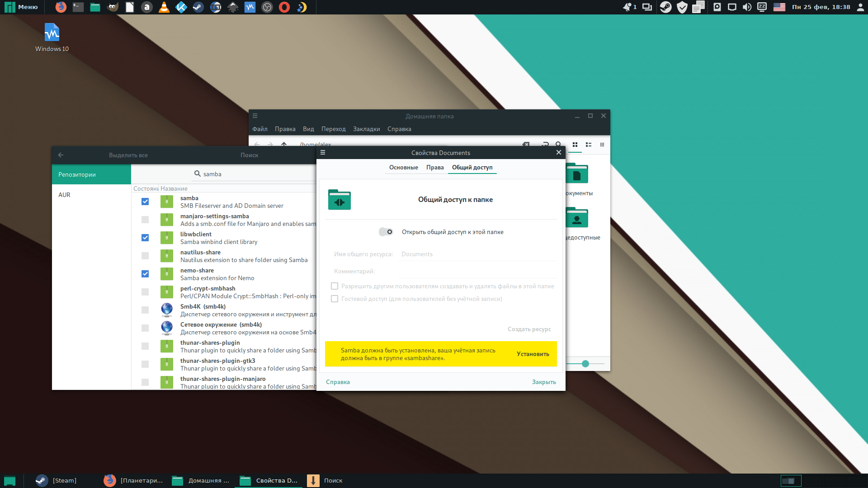Check the manjaro-settings-samba package checkbox
Image resolution: width=868 pixels, height=488 pixels.
pos(145,220)
